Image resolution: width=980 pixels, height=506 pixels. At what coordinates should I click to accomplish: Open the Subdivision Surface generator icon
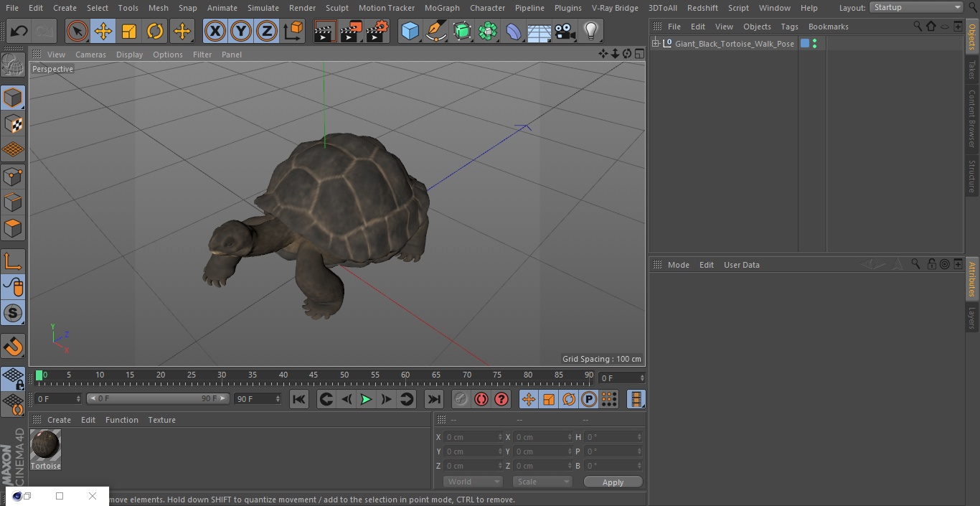(462, 31)
